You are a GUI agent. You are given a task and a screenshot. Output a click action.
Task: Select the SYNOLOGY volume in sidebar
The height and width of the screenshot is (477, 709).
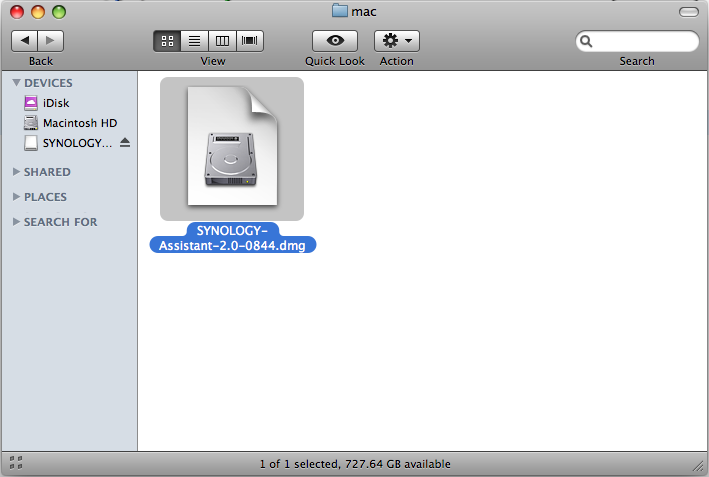tap(68, 143)
